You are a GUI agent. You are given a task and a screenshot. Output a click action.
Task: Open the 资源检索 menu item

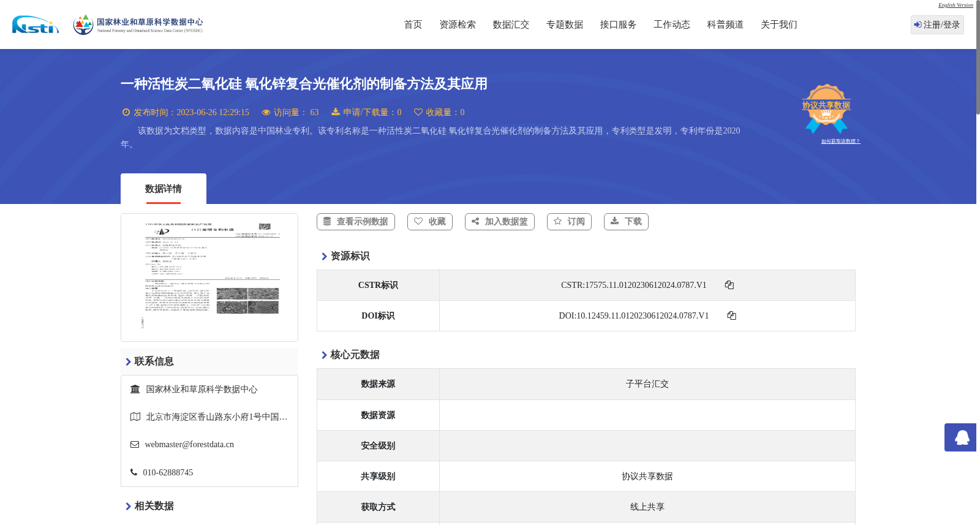pos(458,25)
